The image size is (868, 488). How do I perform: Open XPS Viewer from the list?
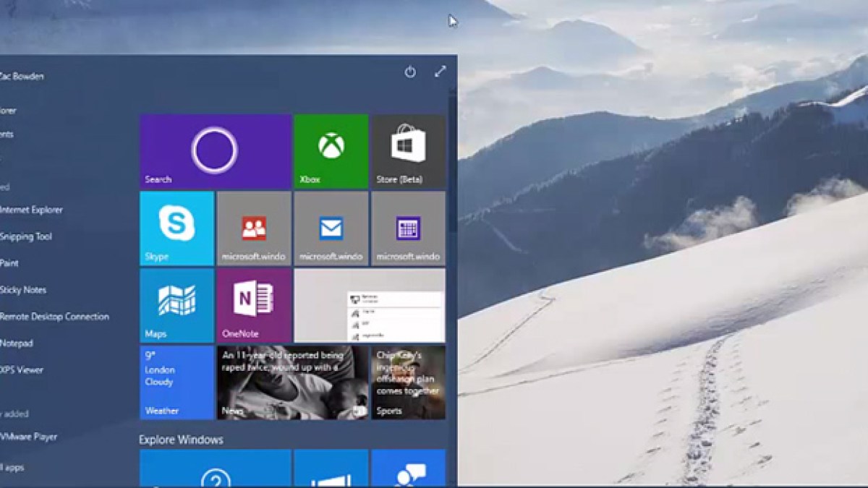(22, 370)
